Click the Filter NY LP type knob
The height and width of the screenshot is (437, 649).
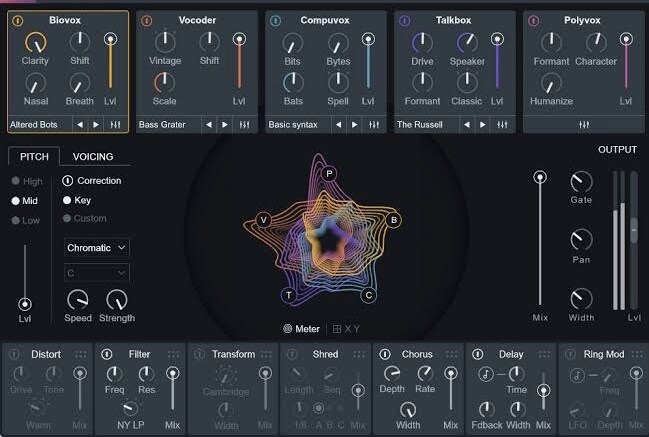coord(131,408)
